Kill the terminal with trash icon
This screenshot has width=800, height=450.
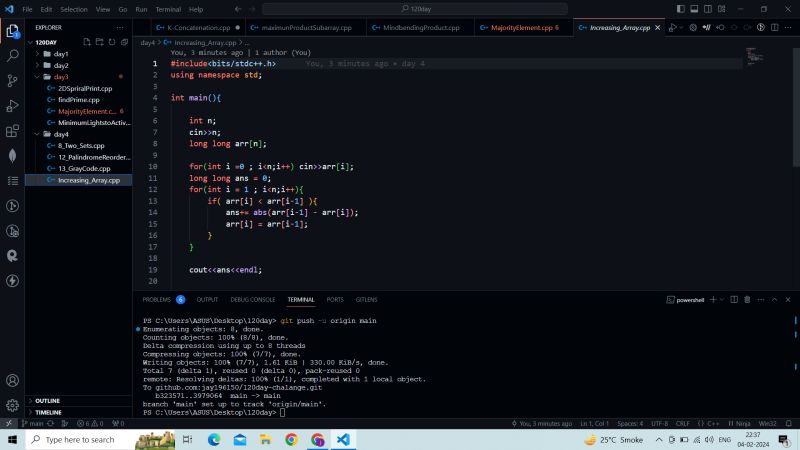pyautogui.click(x=747, y=300)
